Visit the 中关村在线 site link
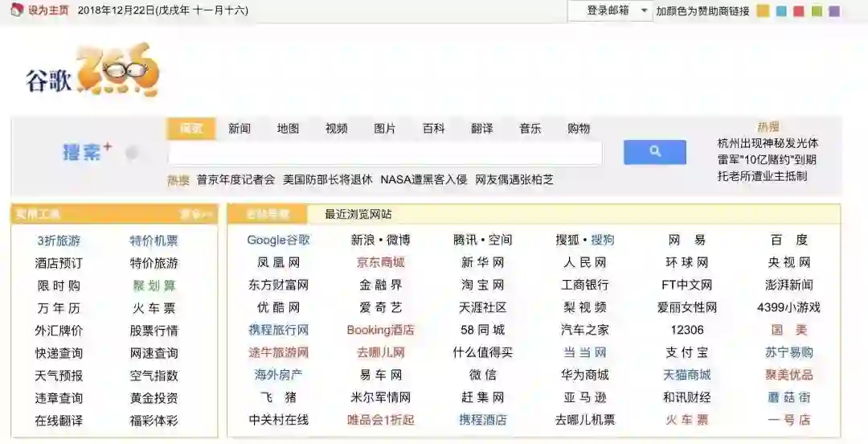 click(278, 420)
